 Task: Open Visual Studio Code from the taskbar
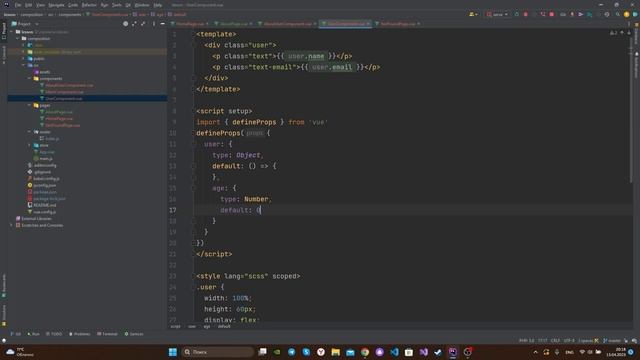tap(394, 352)
